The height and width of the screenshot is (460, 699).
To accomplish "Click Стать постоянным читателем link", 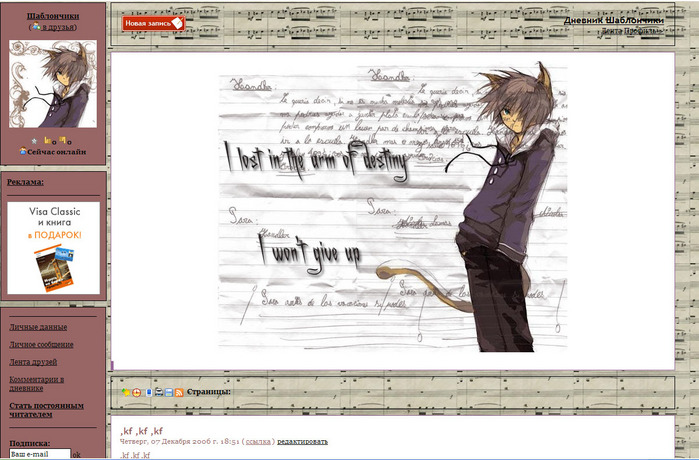I will click(x=46, y=410).
